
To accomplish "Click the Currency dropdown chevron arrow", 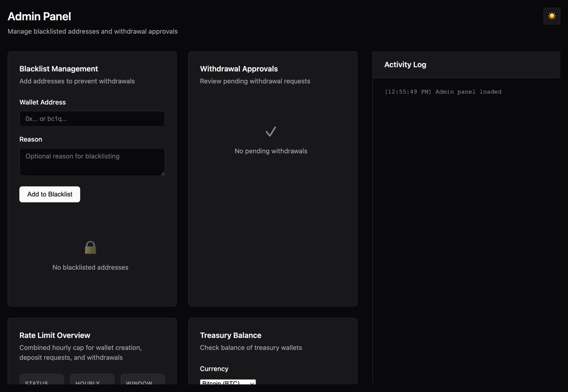I will click(252, 382).
